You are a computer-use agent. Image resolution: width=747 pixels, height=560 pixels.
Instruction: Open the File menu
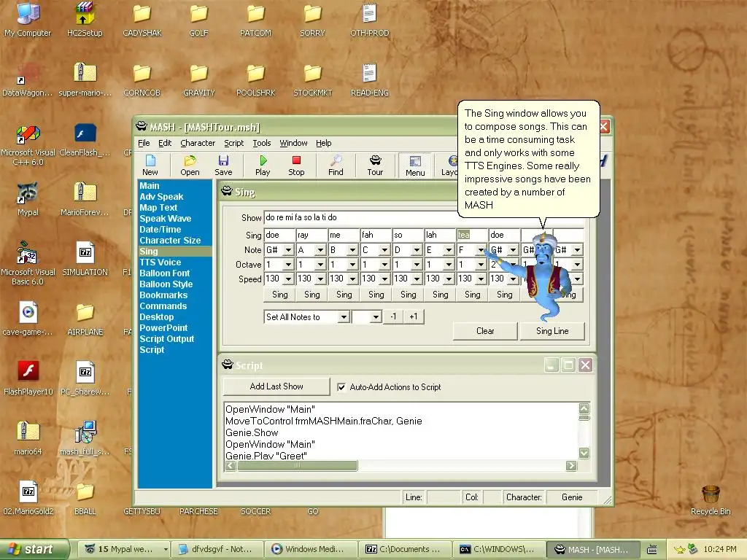[x=144, y=143]
